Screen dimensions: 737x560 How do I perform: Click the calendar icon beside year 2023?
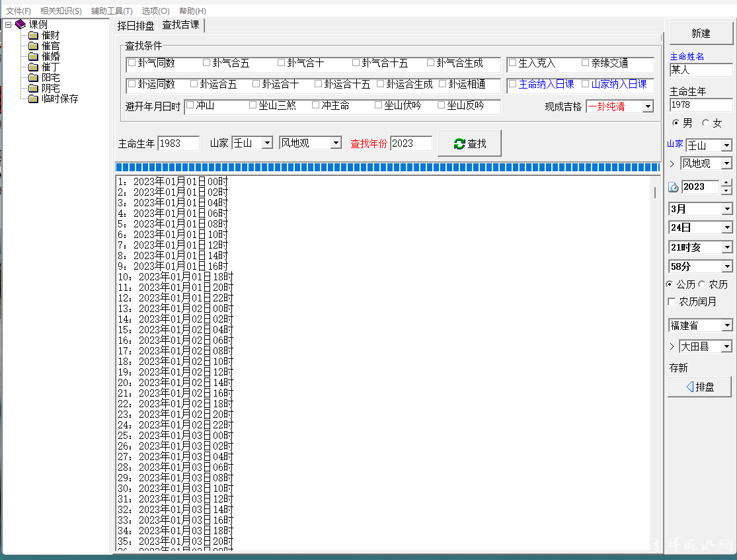(674, 187)
